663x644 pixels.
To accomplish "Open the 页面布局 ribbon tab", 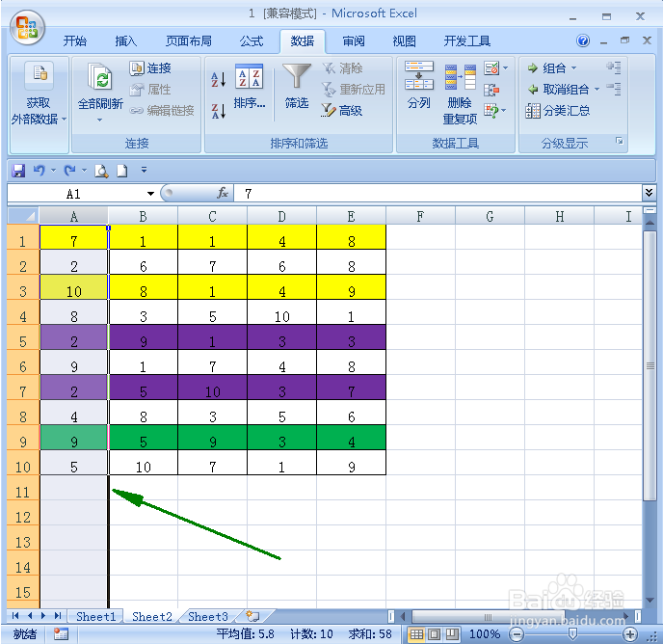I will pyautogui.click(x=189, y=41).
